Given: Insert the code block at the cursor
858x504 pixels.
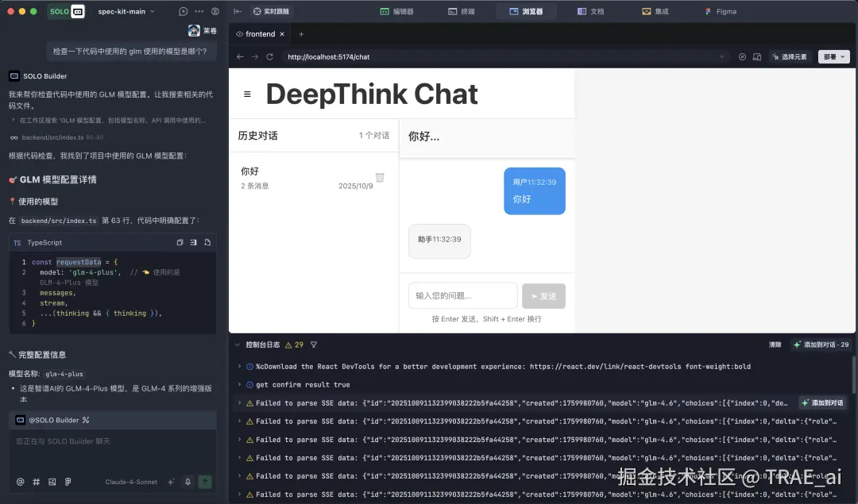Looking at the screenshot, I should coord(193,243).
